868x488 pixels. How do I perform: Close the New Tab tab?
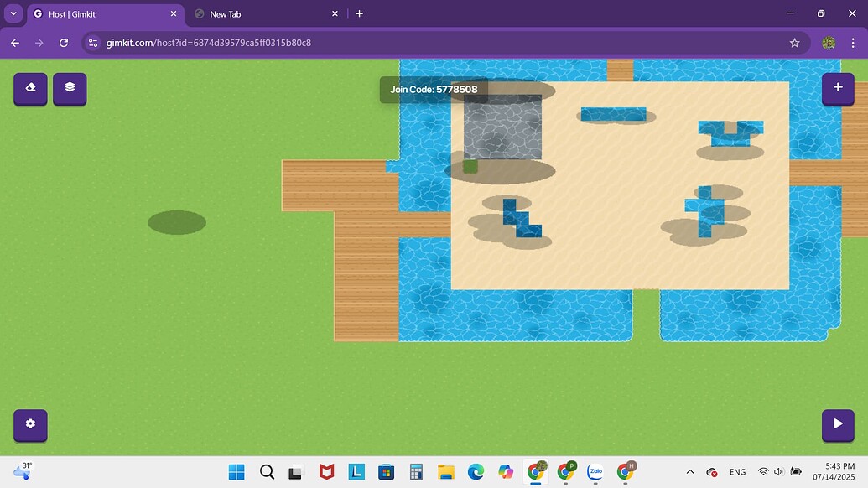pyautogui.click(x=335, y=14)
